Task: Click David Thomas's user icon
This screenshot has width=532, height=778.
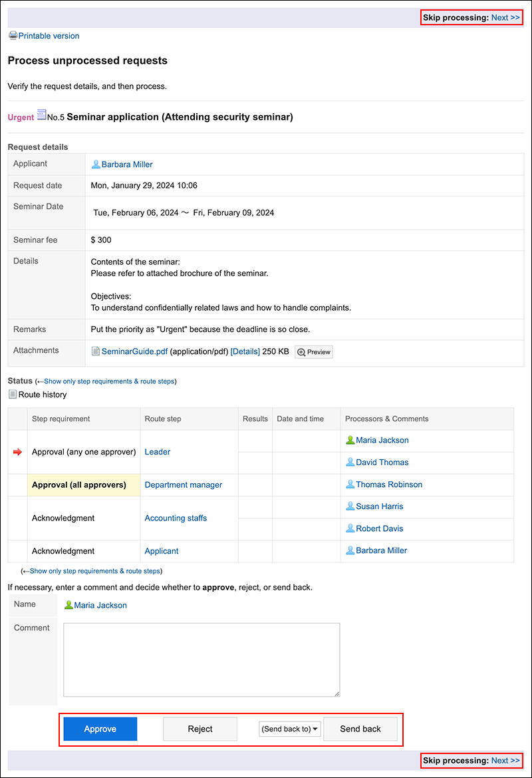Action: 350,462
